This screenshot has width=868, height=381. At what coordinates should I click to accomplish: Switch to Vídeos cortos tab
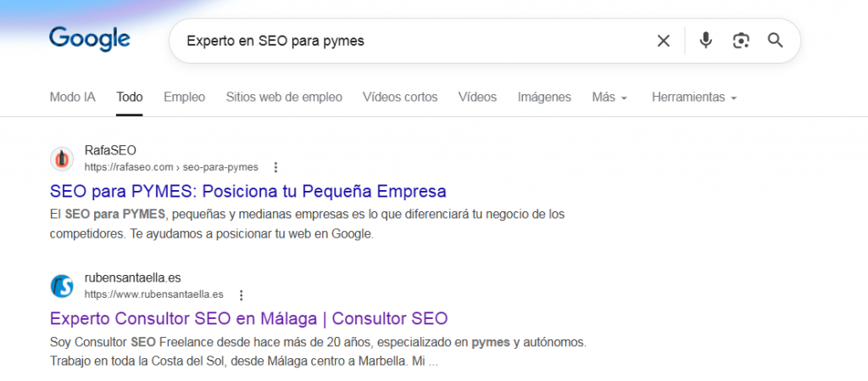pyautogui.click(x=400, y=98)
